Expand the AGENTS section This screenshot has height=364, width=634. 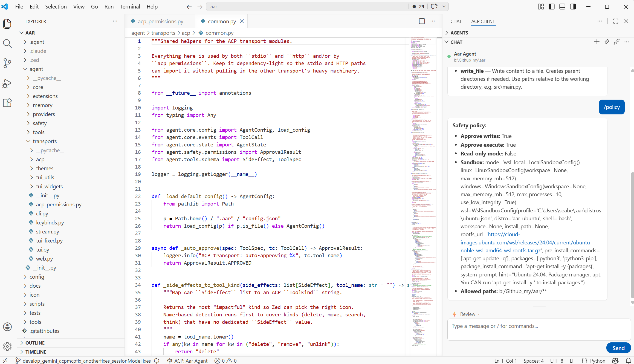pos(459,33)
